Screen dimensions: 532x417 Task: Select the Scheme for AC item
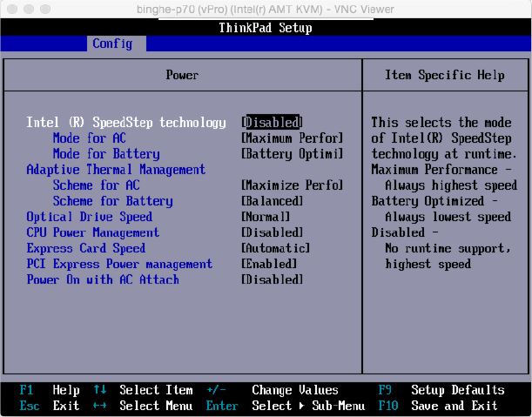pos(97,185)
